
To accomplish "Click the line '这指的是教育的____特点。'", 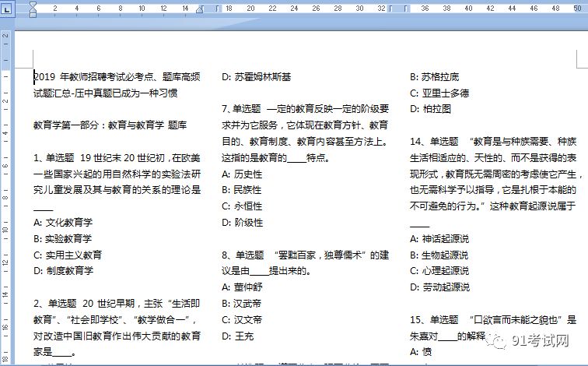I will click(x=275, y=157).
